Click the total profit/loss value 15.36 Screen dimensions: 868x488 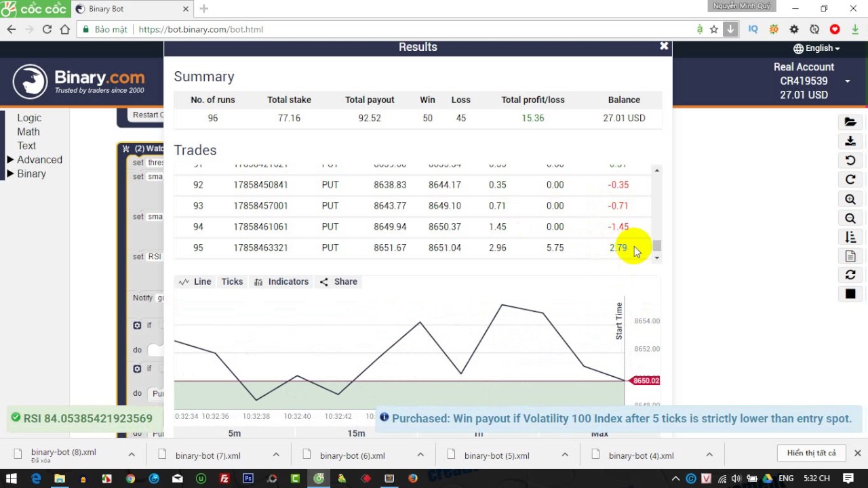pos(533,118)
